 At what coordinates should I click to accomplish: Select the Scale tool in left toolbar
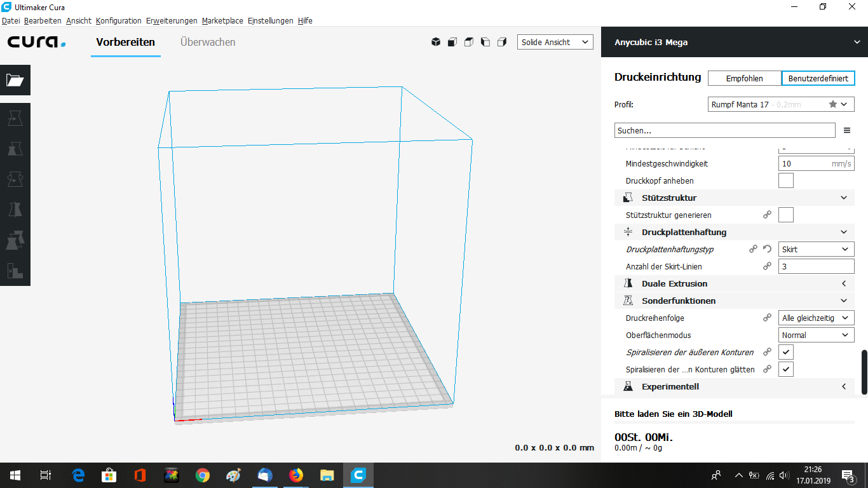[x=15, y=149]
